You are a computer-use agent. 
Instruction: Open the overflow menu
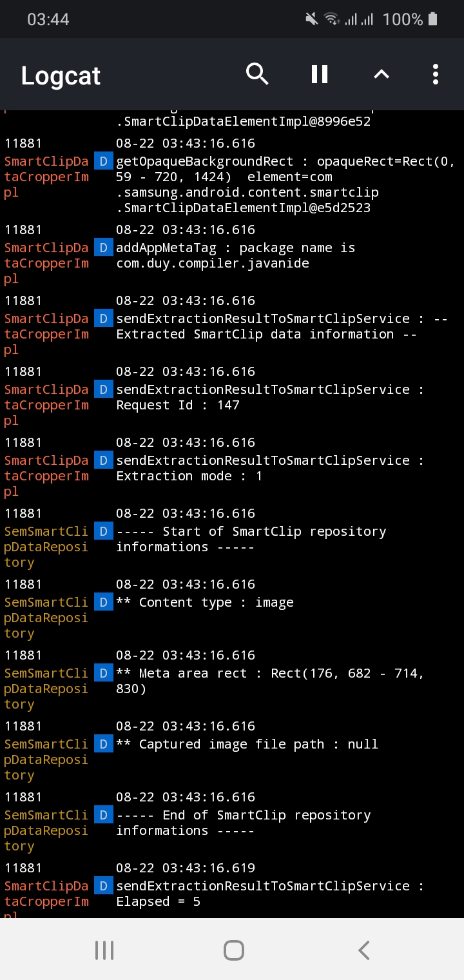coord(435,74)
